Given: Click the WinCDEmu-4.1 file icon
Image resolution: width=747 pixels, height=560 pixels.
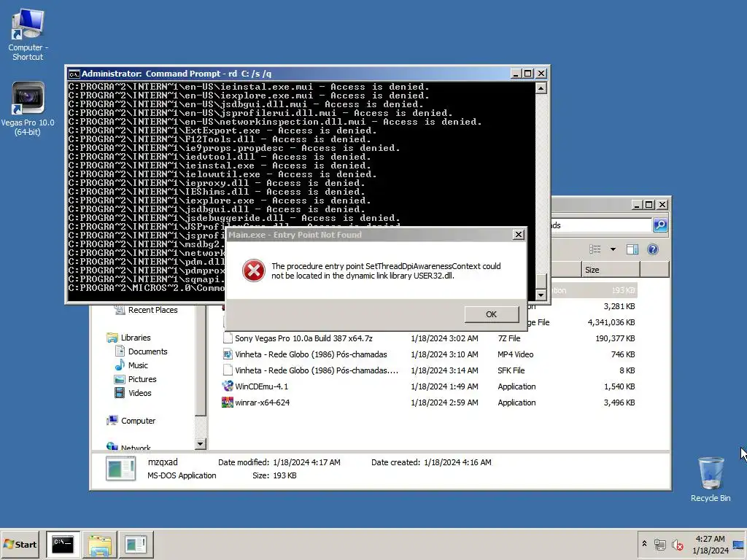Looking at the screenshot, I should [228, 386].
